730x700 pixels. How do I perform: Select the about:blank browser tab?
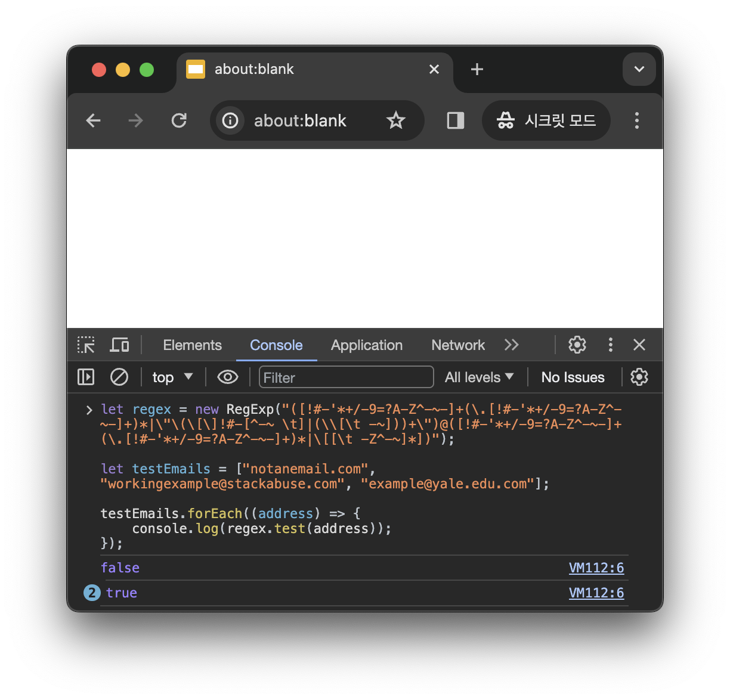coord(315,70)
